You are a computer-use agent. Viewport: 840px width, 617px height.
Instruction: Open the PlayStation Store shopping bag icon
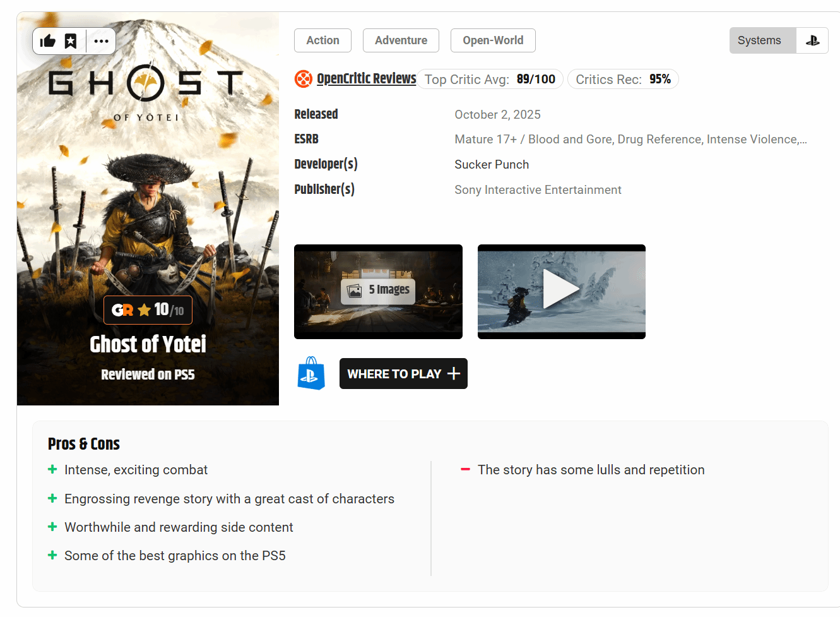311,373
